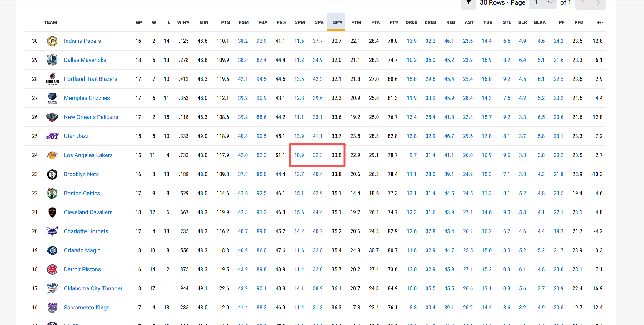Sort by the BLKA column header
This screenshot has width=644, height=325.
540,22
